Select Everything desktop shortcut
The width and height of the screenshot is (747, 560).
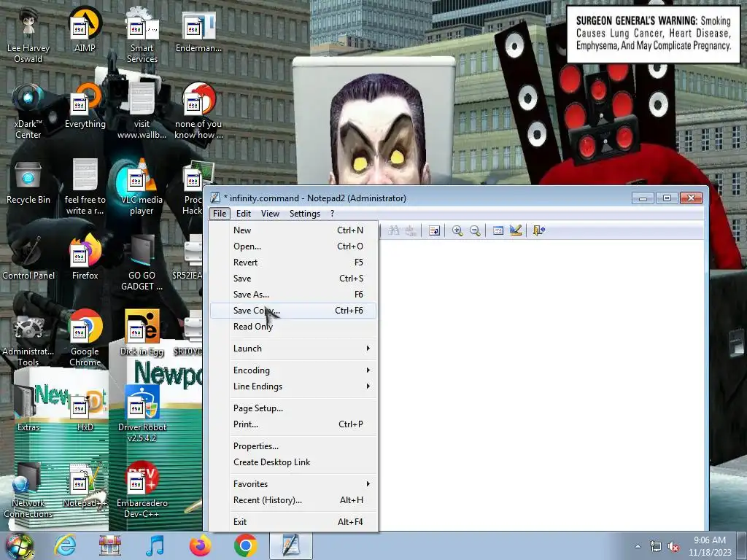85,106
